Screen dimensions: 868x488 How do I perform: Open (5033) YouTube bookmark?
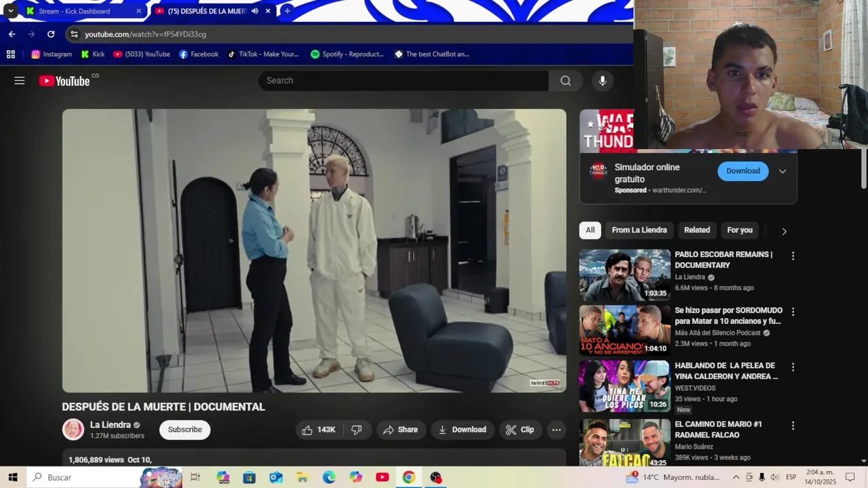(142, 54)
